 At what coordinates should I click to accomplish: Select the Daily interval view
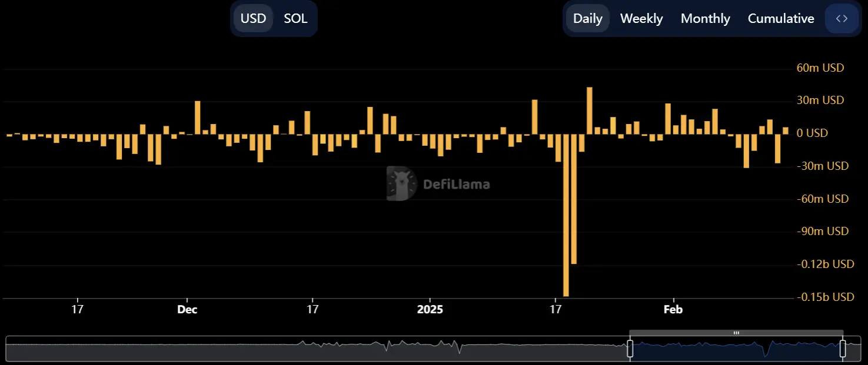(x=587, y=19)
